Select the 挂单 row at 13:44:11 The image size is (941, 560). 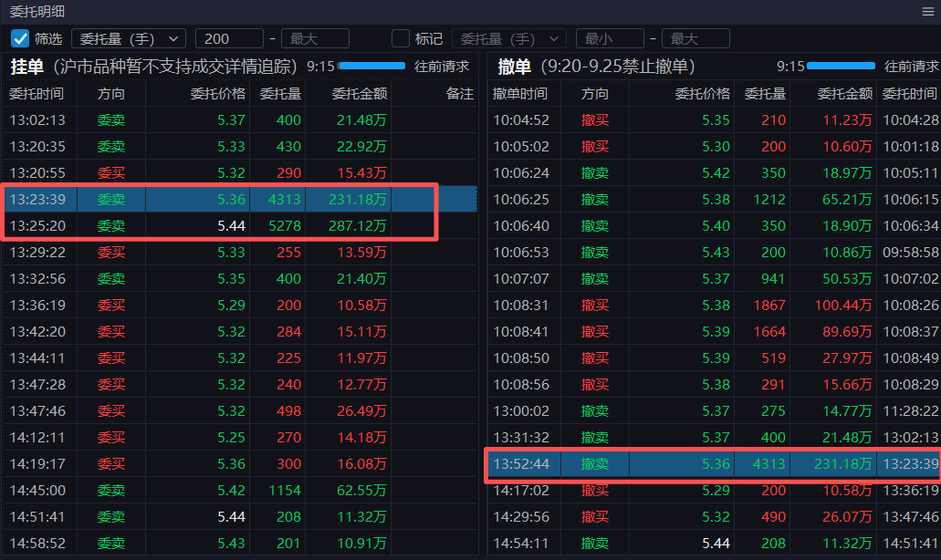coord(240,358)
